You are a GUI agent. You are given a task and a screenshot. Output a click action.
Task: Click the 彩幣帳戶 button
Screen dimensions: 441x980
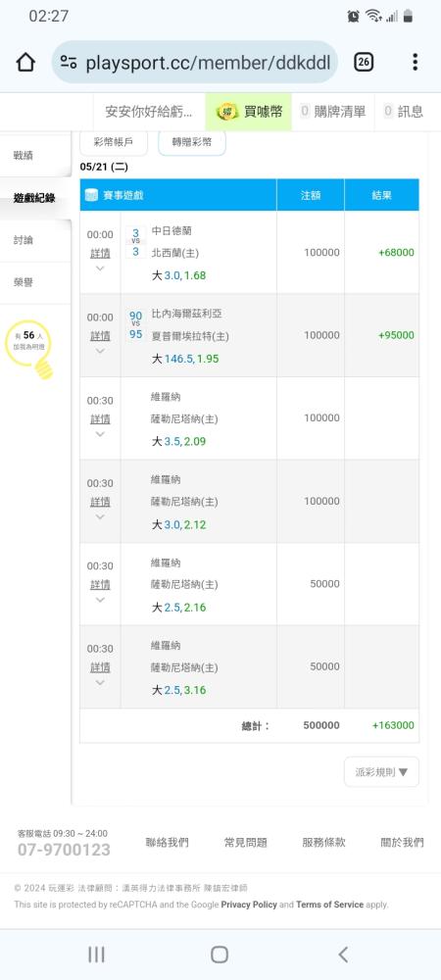(x=114, y=142)
